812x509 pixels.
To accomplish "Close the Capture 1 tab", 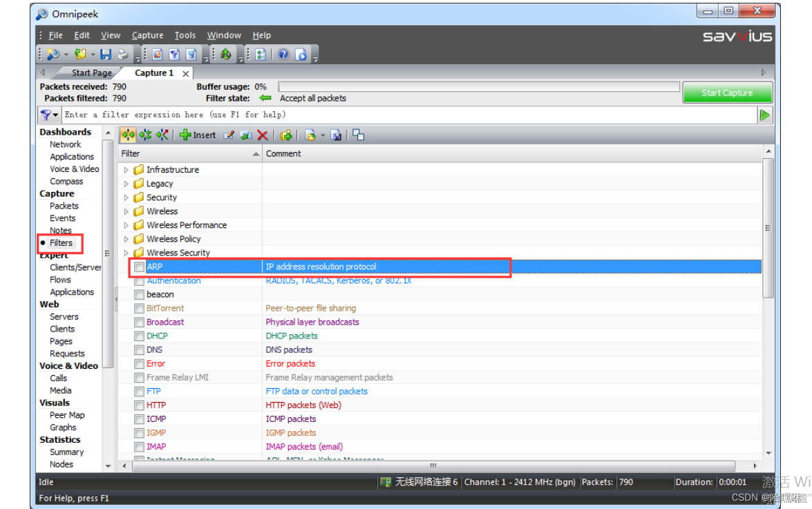I will coord(185,73).
